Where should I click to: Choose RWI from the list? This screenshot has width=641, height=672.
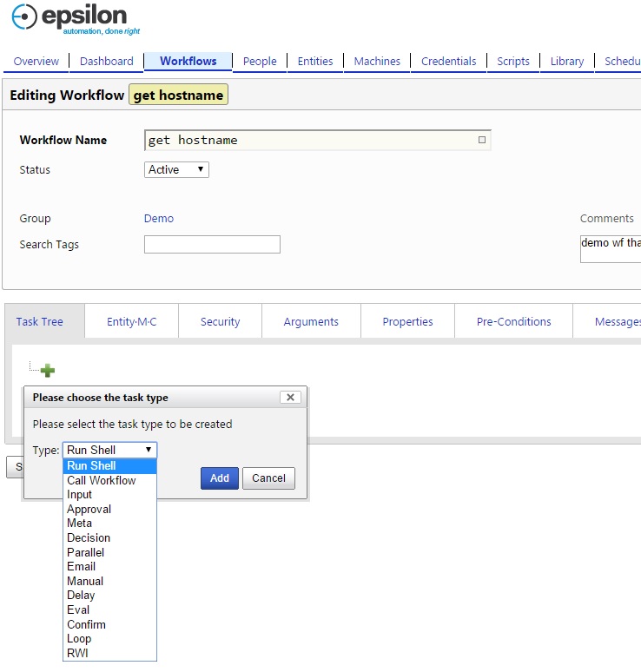[x=77, y=653]
